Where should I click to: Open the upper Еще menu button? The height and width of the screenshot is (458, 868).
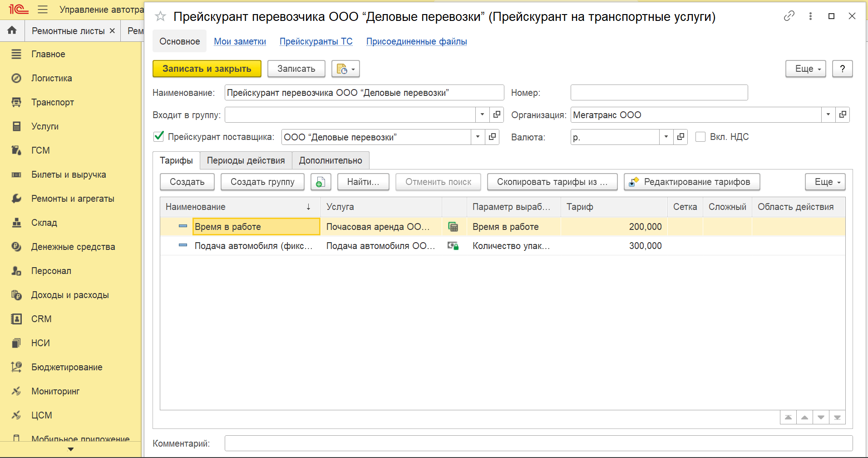[805, 69]
